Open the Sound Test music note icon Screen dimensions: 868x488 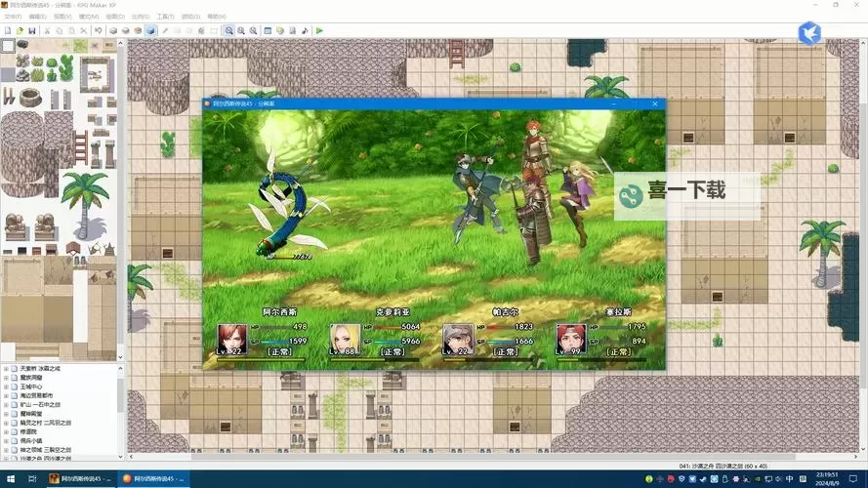coord(305,31)
